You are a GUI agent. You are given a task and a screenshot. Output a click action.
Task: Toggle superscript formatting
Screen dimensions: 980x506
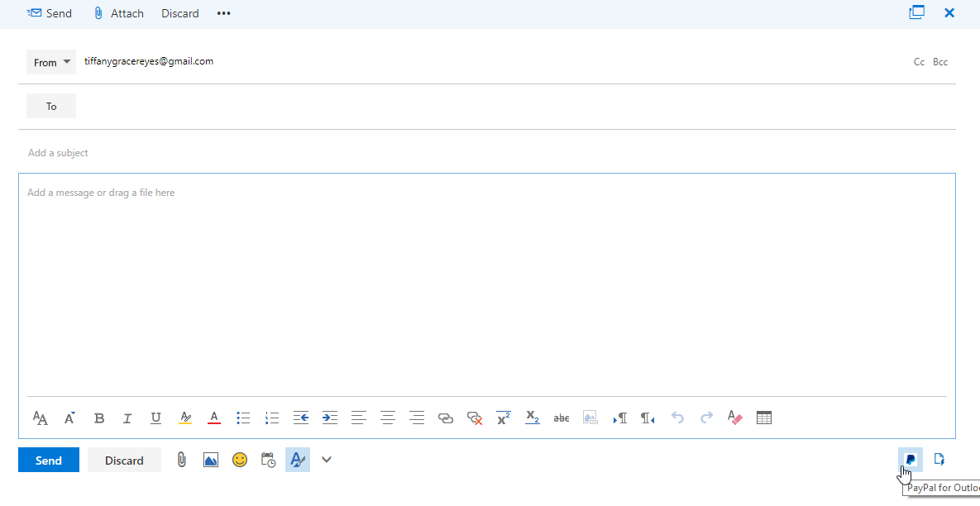[x=504, y=418]
